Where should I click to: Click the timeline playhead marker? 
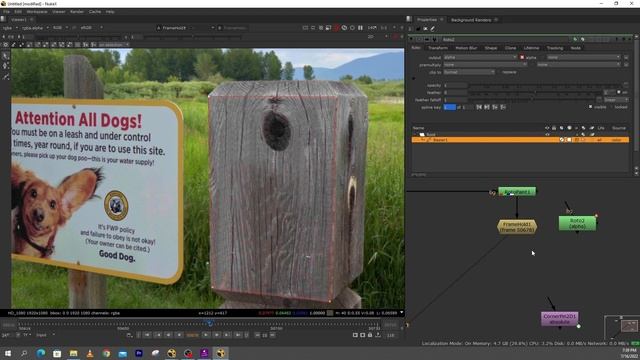tap(210, 323)
